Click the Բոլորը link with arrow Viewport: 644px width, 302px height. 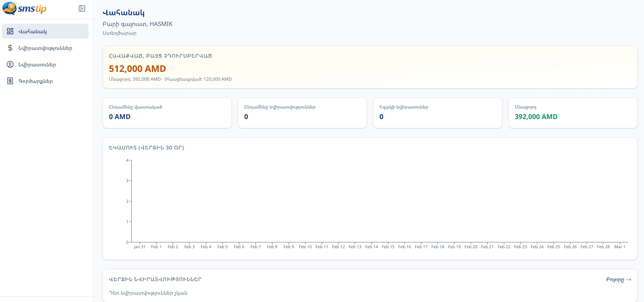pos(618,279)
